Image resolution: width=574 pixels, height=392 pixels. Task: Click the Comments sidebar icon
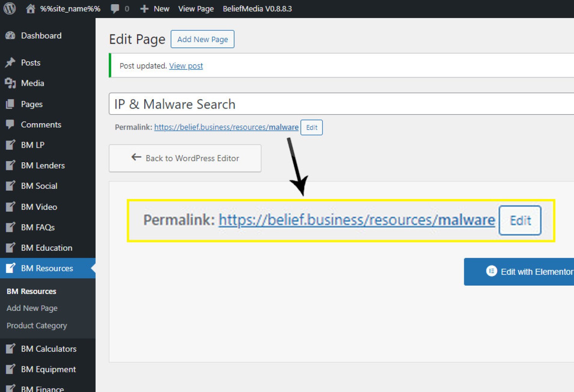10,124
